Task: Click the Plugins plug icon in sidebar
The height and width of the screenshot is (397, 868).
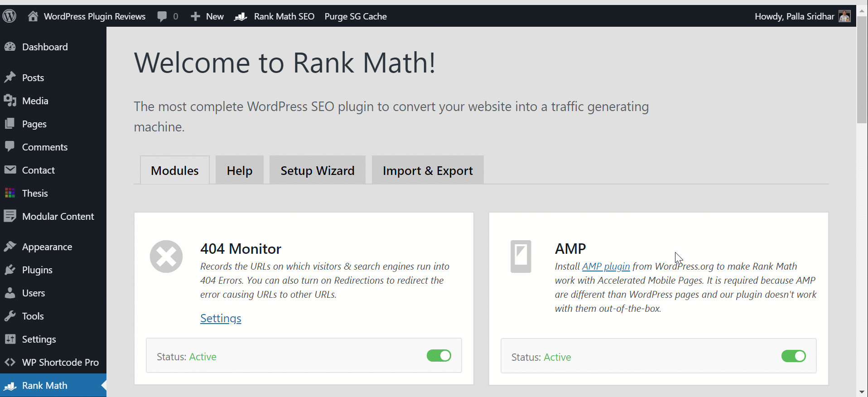Action: (x=10, y=270)
